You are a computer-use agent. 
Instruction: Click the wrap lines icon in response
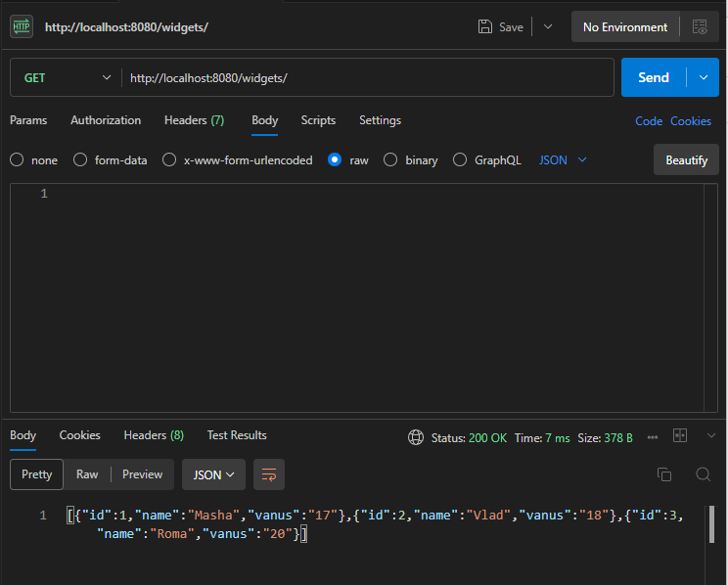tap(269, 474)
